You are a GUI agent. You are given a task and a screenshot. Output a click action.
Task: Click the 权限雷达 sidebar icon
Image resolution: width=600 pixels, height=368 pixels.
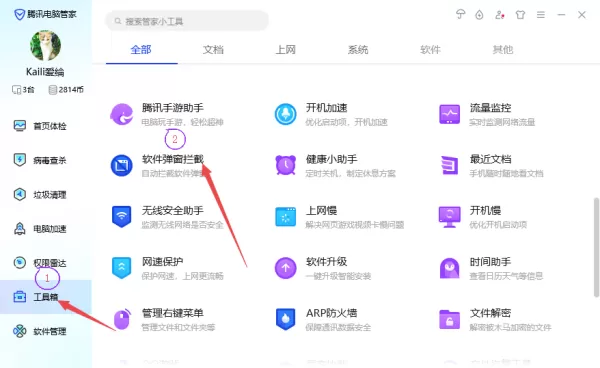click(x=20, y=262)
